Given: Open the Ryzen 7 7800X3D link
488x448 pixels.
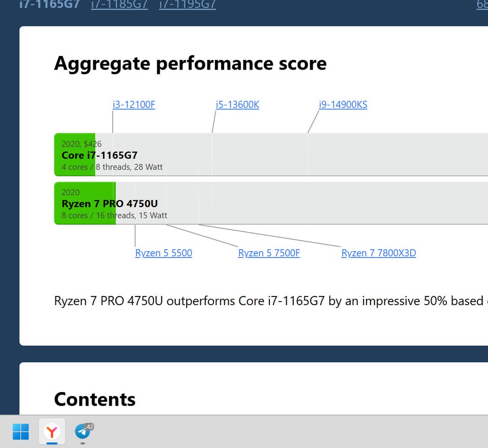Looking at the screenshot, I should [379, 253].
